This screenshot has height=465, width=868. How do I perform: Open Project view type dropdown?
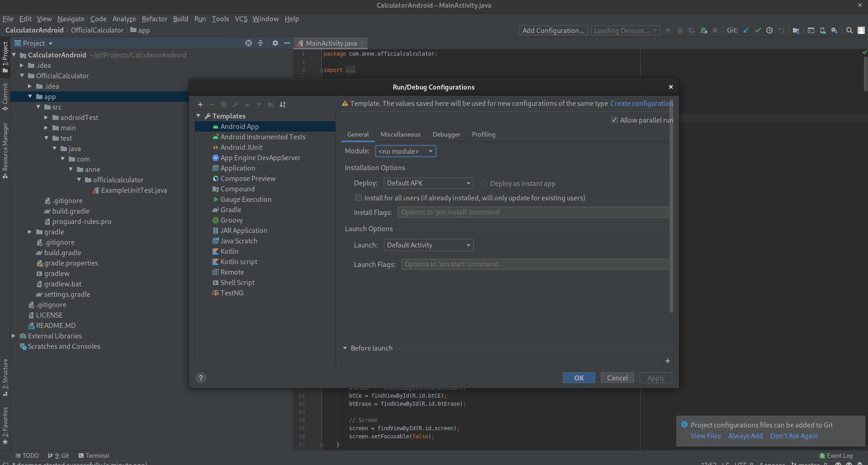coord(34,43)
